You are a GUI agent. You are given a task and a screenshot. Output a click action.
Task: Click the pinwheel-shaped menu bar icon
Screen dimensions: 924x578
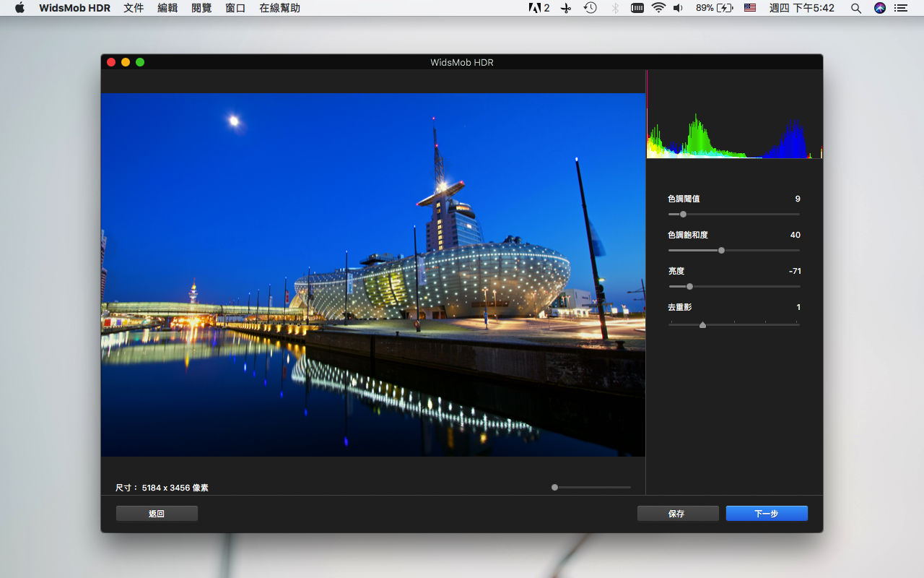click(x=566, y=8)
